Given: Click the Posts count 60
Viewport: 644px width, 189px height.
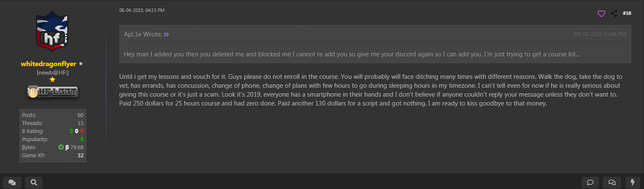Looking at the screenshot, I should pyautogui.click(x=80, y=115).
